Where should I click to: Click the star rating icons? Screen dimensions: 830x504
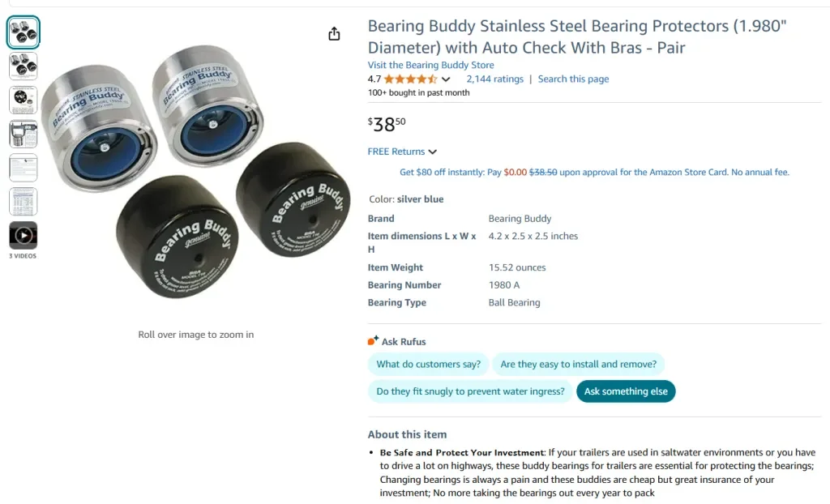point(410,79)
